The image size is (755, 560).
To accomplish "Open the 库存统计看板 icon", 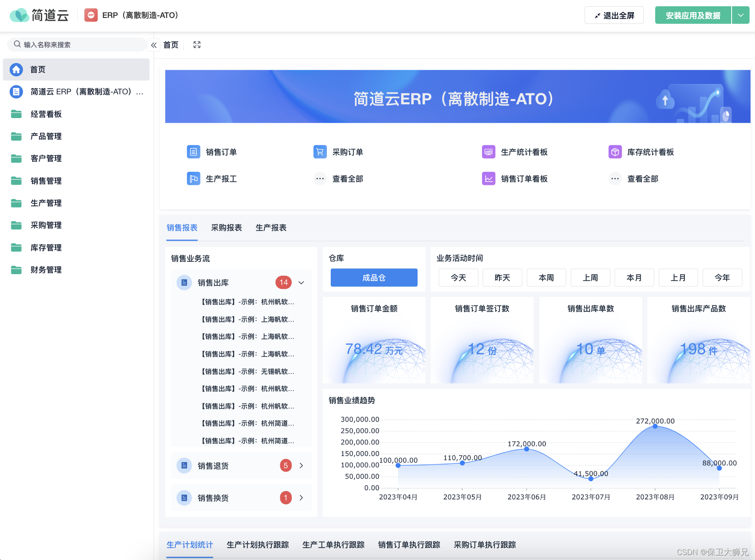I will 615,152.
